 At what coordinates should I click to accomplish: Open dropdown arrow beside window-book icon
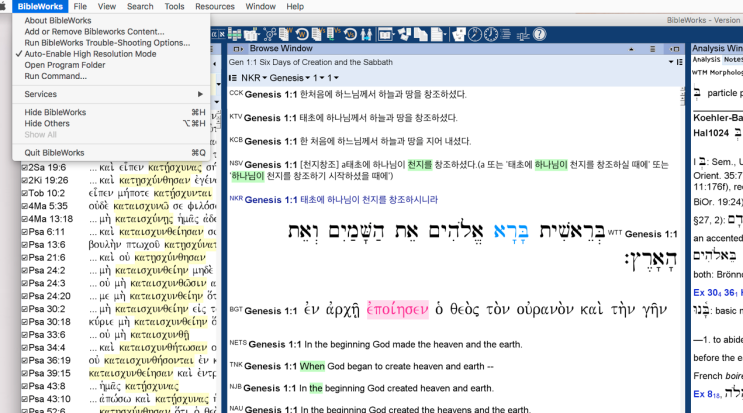394,34
